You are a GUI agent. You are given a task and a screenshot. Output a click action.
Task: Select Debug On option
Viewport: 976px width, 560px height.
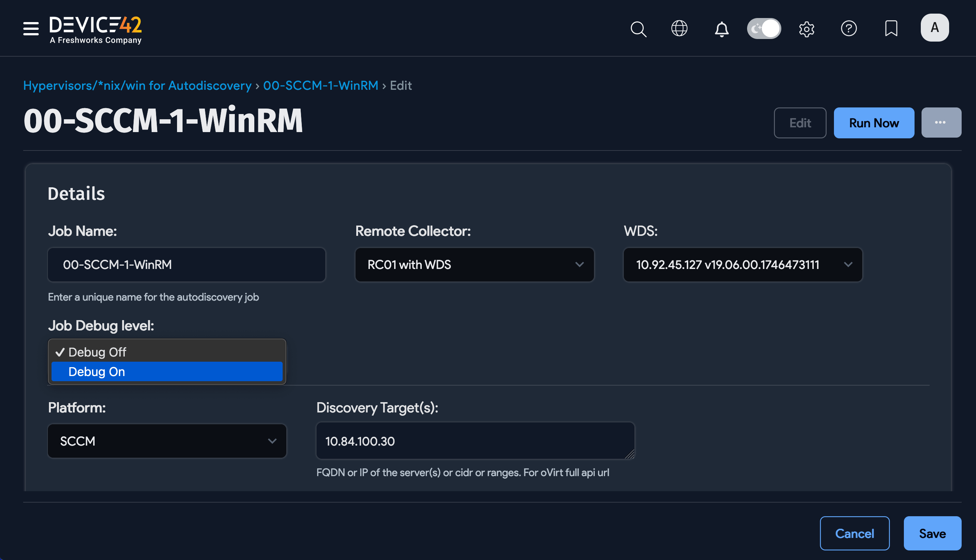(167, 372)
